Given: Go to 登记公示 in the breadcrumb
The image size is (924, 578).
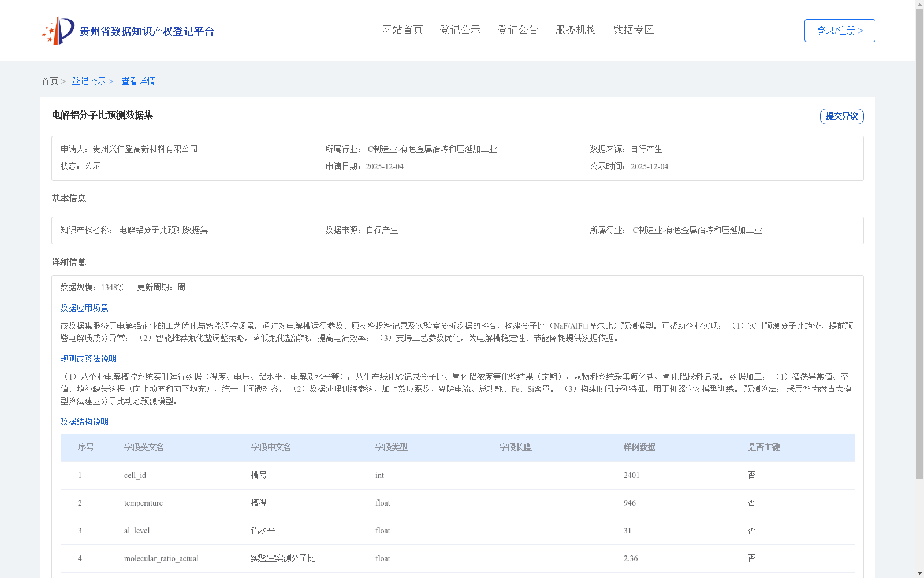Looking at the screenshot, I should 88,81.
